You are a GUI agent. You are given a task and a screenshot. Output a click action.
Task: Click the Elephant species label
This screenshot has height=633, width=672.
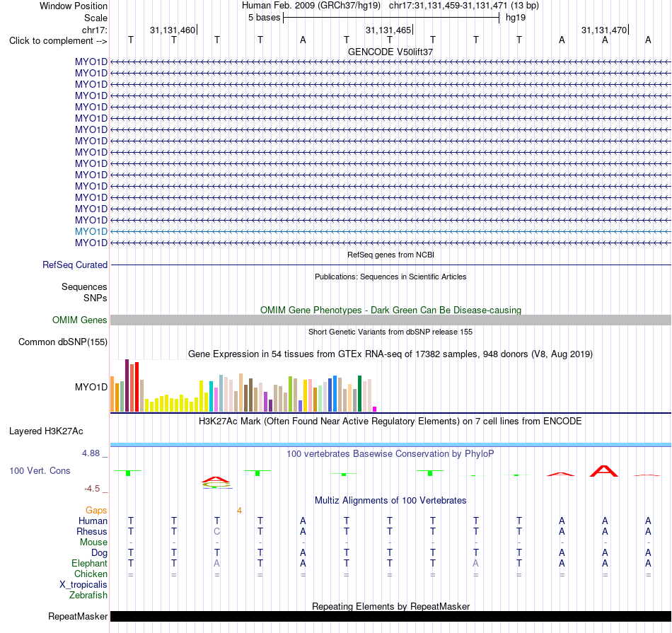tap(89, 563)
